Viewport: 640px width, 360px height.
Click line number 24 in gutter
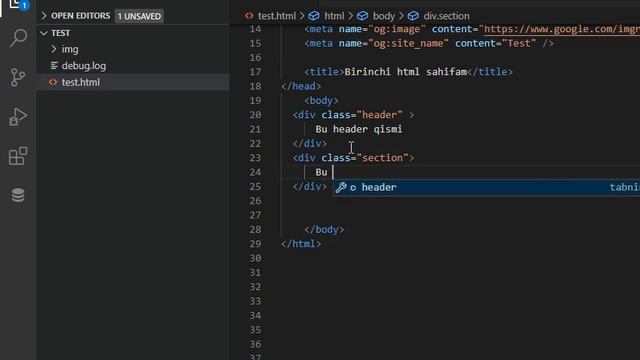coord(255,172)
